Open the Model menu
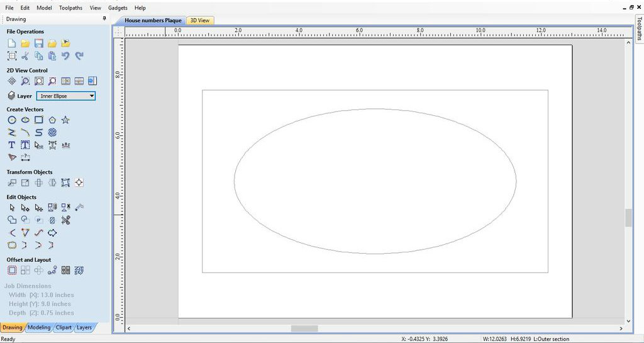 tap(45, 8)
